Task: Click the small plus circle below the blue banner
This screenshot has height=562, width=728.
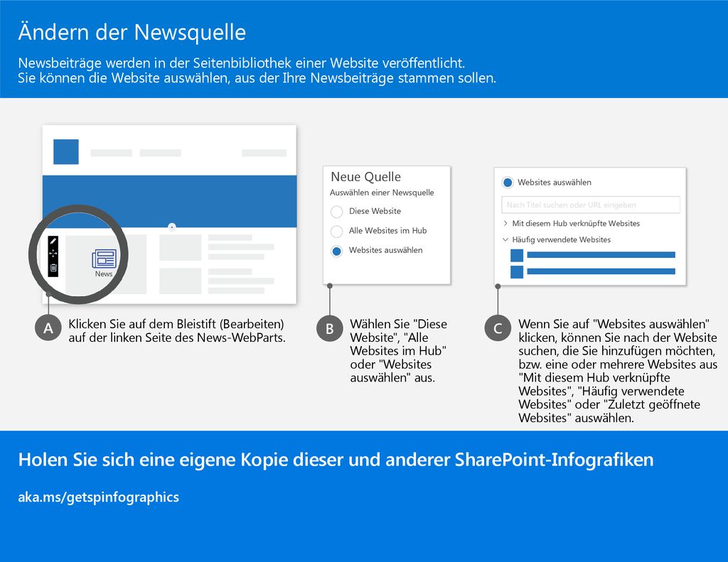Action: pos(172,227)
